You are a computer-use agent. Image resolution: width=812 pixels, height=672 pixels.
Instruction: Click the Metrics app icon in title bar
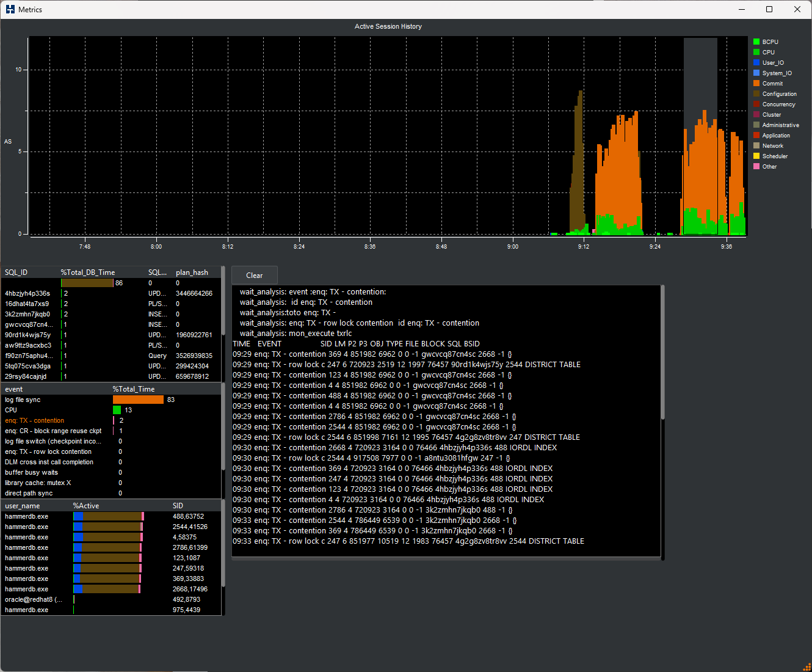(x=10, y=9)
